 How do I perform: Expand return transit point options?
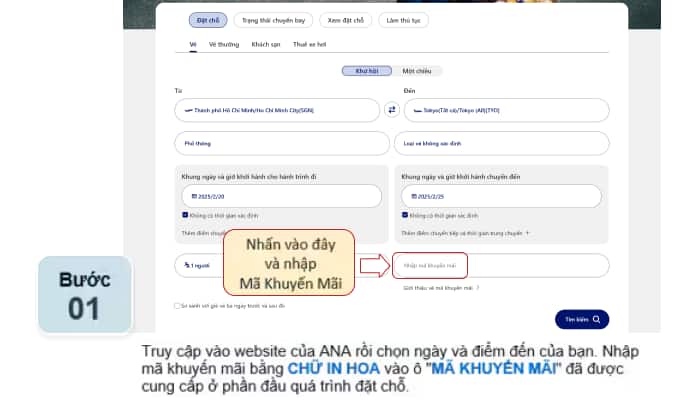pyautogui.click(x=465, y=233)
